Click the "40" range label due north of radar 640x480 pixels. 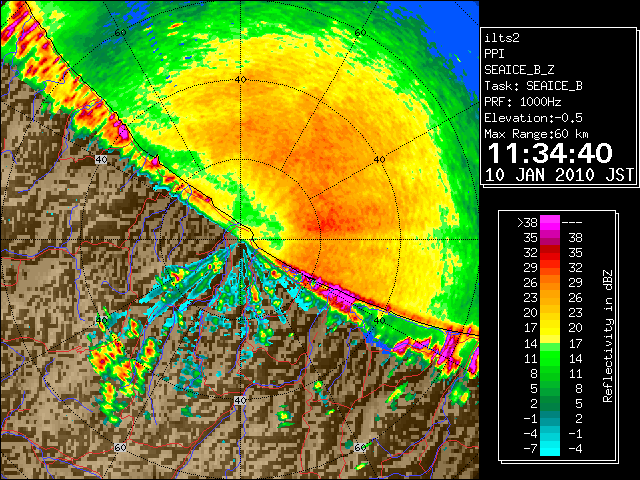coord(240,80)
